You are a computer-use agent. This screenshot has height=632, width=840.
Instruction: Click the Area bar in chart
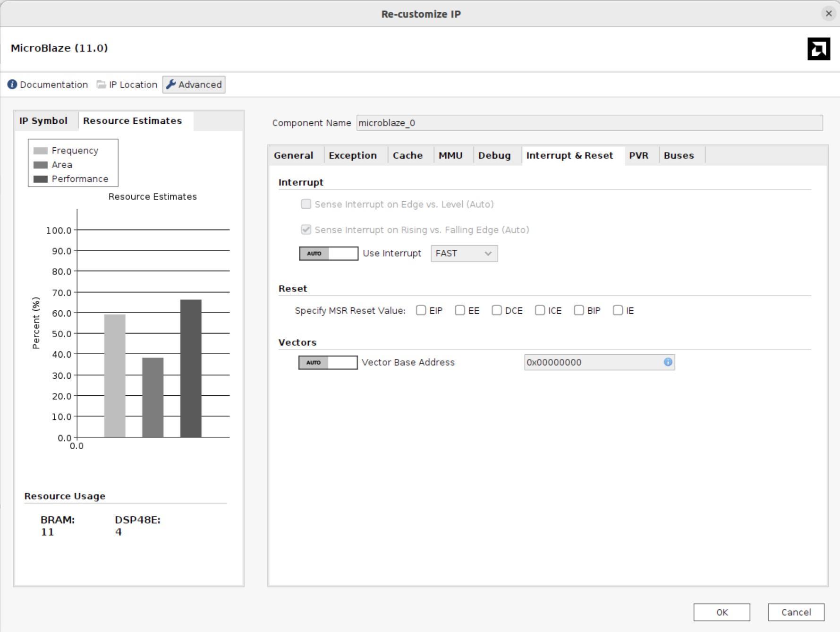coord(153,397)
